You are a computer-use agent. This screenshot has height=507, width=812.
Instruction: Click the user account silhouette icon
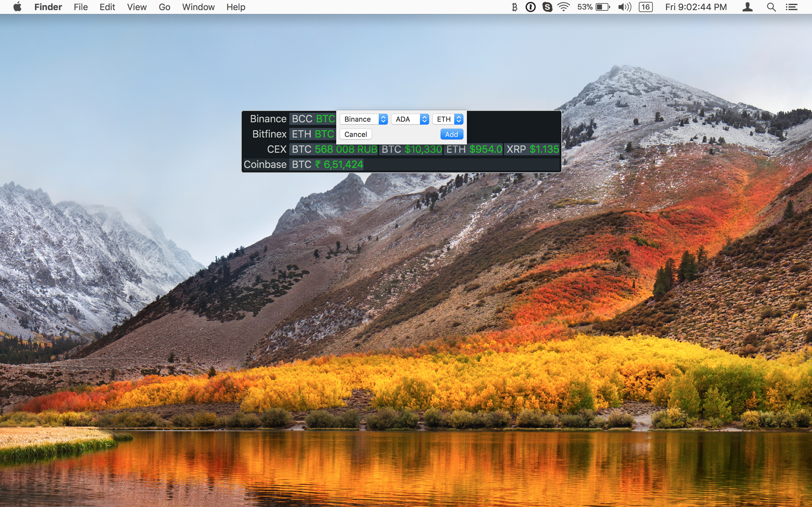pyautogui.click(x=748, y=7)
